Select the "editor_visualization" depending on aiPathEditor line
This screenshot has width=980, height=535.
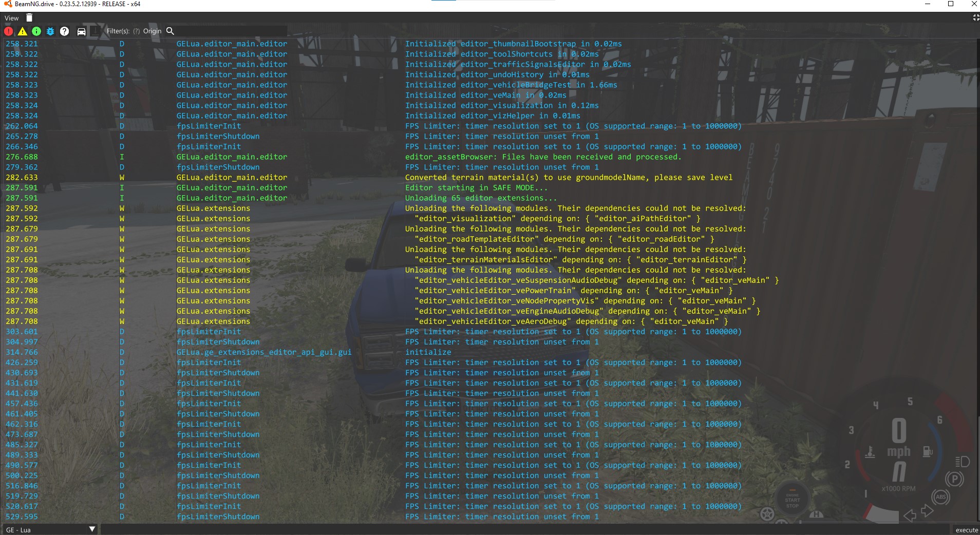tap(557, 219)
